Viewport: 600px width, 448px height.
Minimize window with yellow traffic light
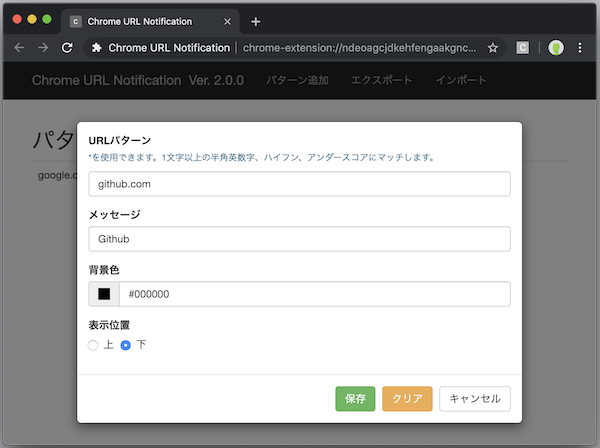[32, 19]
